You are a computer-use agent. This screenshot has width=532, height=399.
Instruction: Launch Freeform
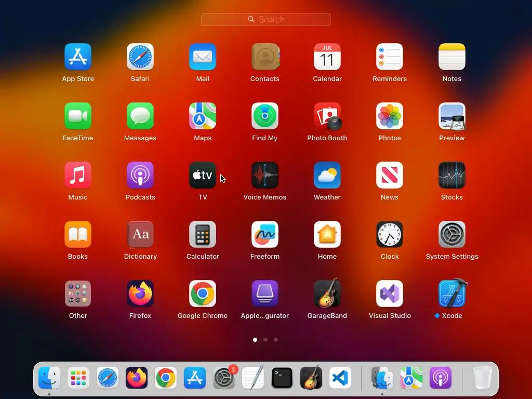pos(265,234)
